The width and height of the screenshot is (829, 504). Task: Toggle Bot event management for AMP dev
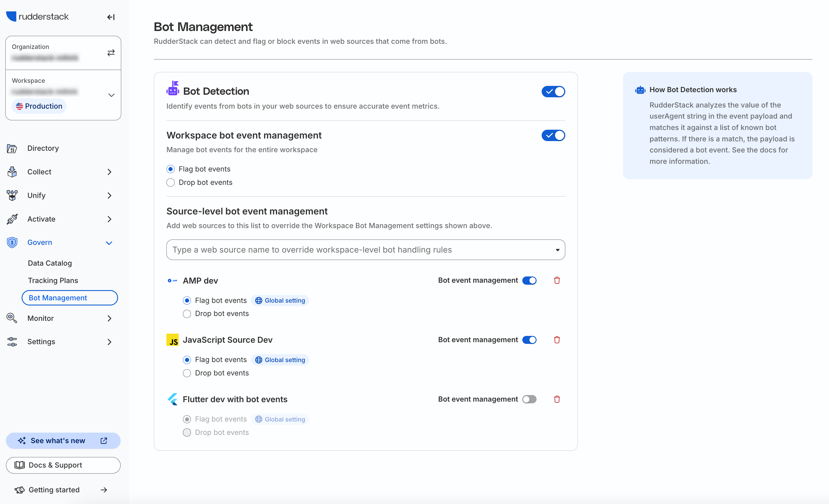pyautogui.click(x=529, y=281)
